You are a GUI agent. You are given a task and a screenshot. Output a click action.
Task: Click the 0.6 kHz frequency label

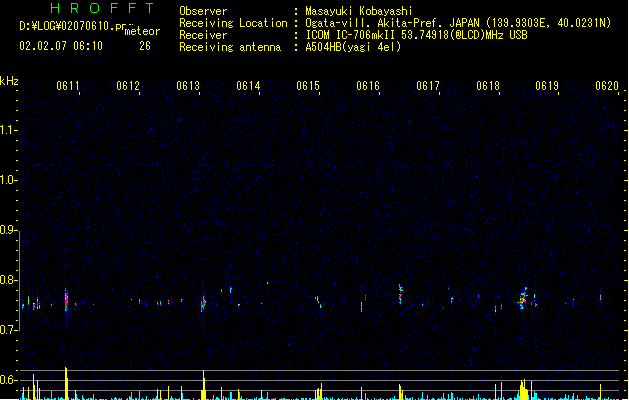8,380
